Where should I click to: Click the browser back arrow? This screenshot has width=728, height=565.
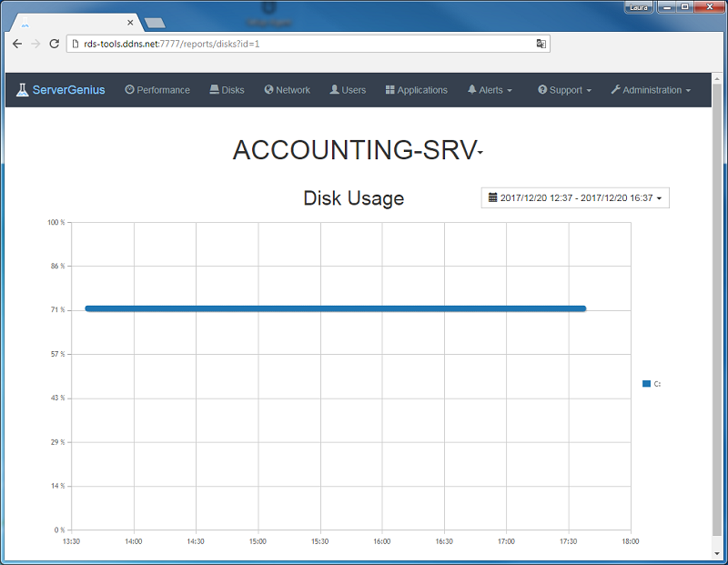click(x=16, y=44)
